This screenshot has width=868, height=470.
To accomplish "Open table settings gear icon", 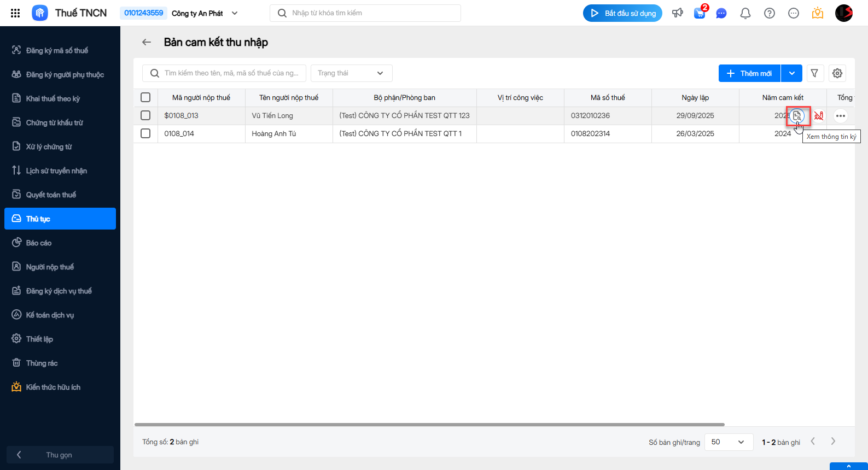I will click(837, 73).
